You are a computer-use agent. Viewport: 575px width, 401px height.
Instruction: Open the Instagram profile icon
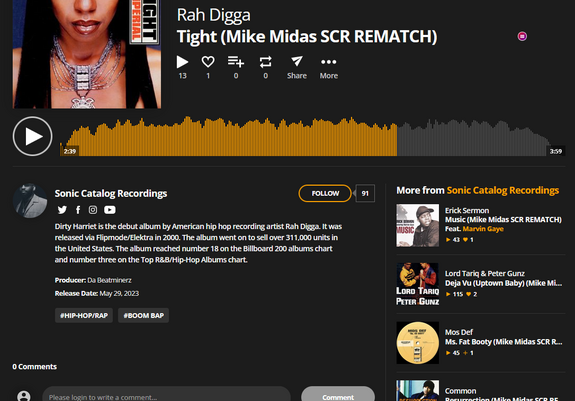coord(93,210)
